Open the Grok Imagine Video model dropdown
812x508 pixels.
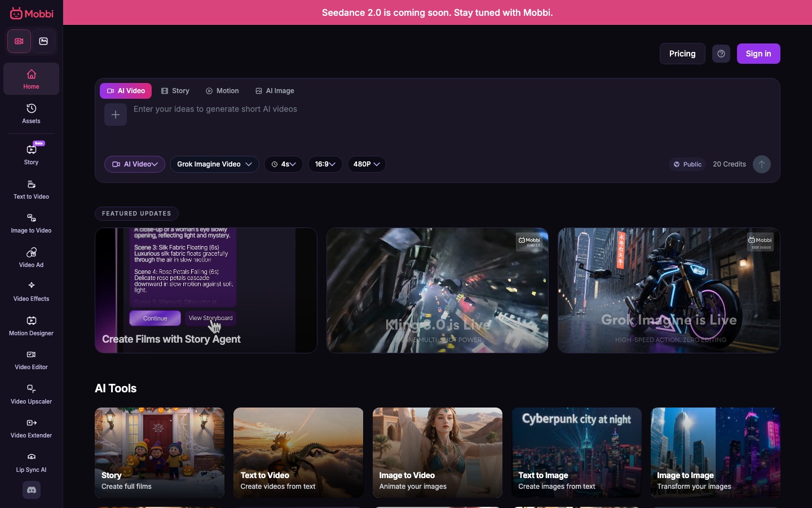(x=214, y=164)
